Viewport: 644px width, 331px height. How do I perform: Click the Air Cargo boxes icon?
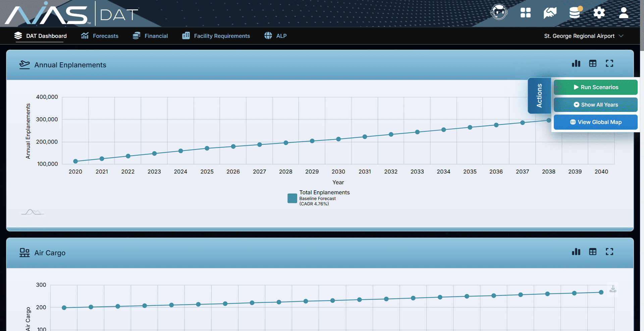[x=24, y=253]
